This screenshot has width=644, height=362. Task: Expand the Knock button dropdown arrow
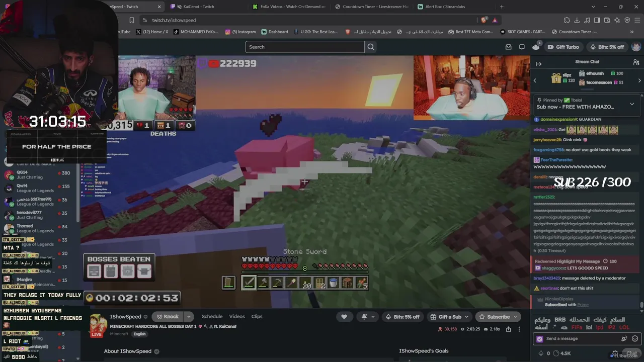189,317
